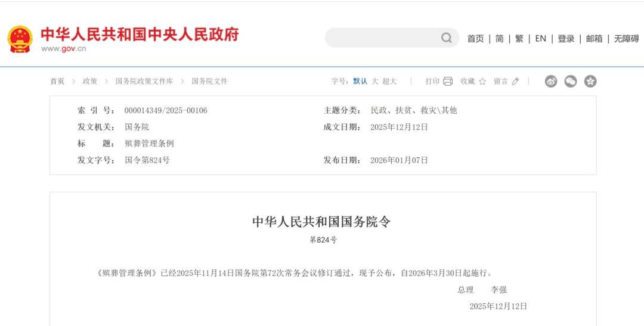Open the 邮箱 mailbox link

(x=594, y=39)
